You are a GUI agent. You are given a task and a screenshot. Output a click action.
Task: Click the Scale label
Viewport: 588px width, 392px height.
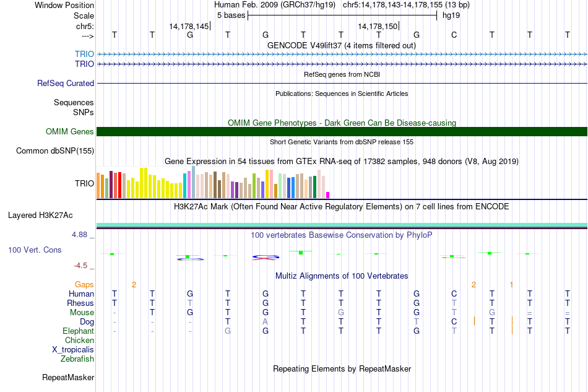click(84, 15)
